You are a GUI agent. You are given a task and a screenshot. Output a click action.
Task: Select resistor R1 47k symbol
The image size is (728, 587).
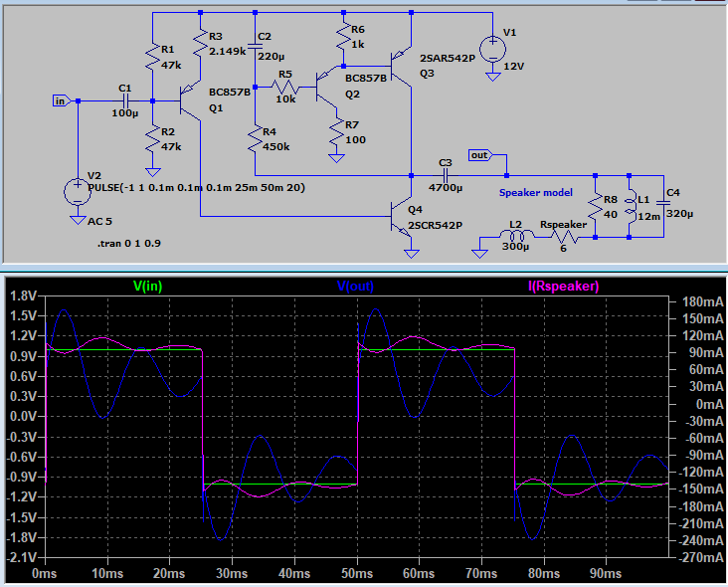(x=153, y=57)
